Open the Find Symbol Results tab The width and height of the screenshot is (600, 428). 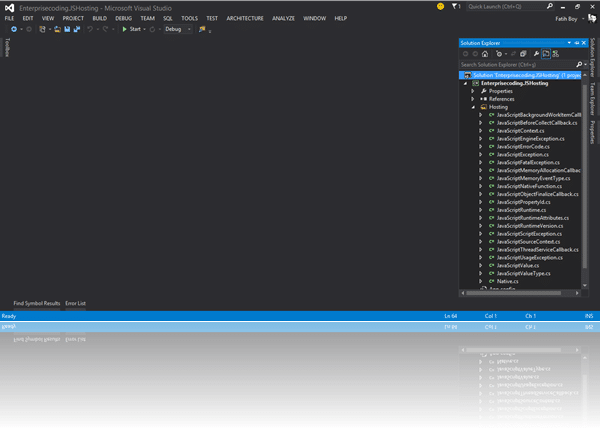[x=37, y=303]
